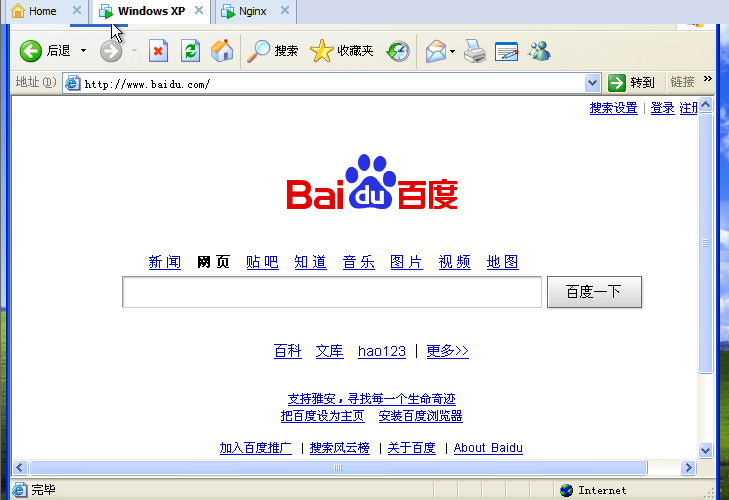Screen dimensions: 729x500
Task: Open the 图片 images link
Action: 406,262
